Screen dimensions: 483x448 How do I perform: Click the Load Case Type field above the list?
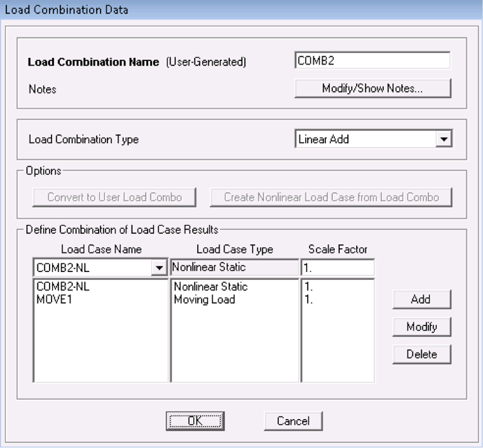click(x=234, y=268)
